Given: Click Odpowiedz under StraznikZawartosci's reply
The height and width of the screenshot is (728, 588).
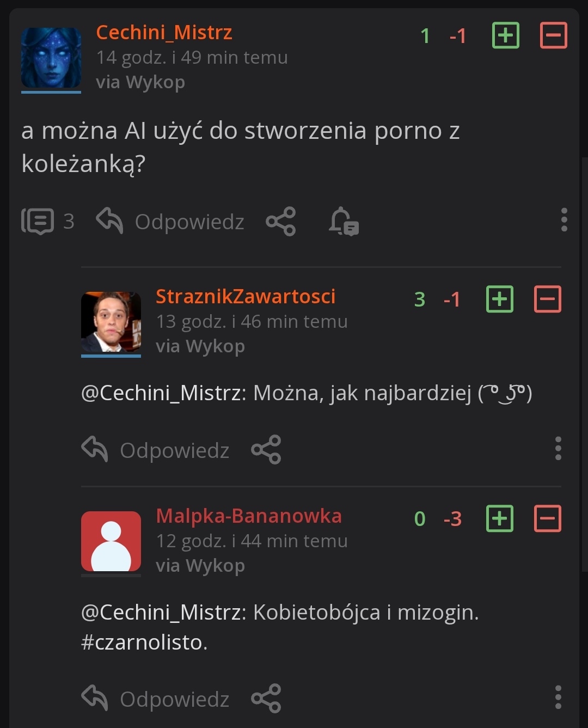Looking at the screenshot, I should 156,450.
